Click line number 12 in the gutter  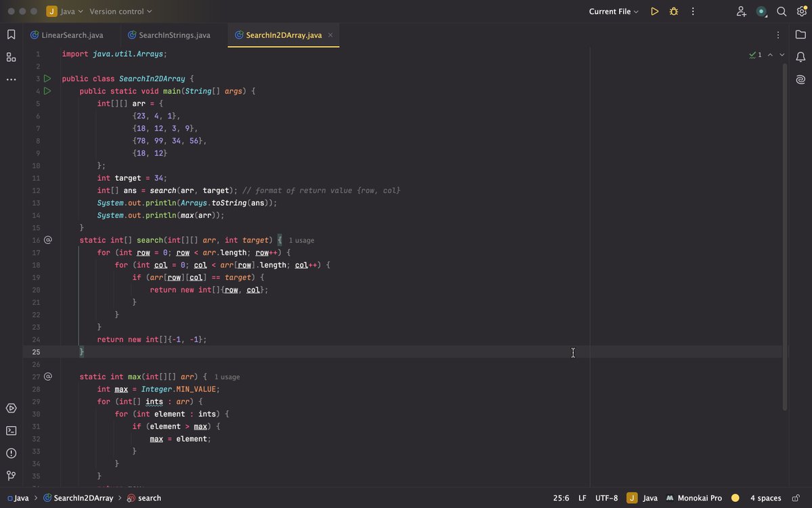click(36, 190)
